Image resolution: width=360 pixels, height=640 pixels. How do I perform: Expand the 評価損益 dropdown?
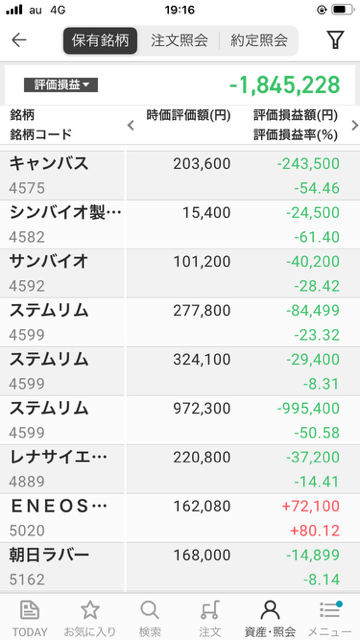[x=61, y=85]
